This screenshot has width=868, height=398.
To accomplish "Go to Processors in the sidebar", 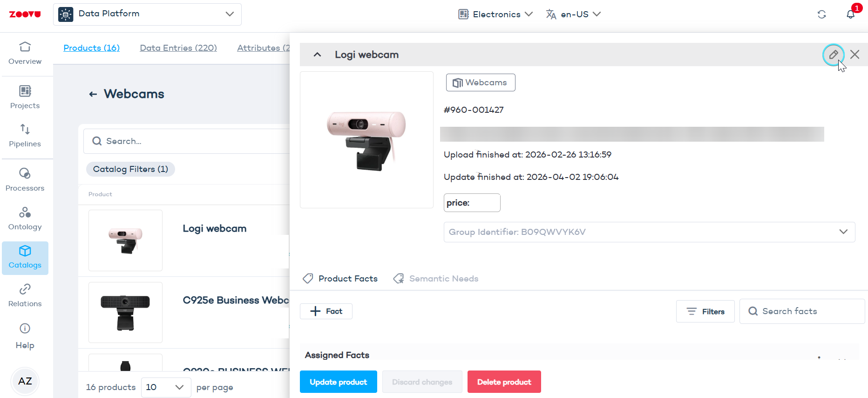I will 25,179.
